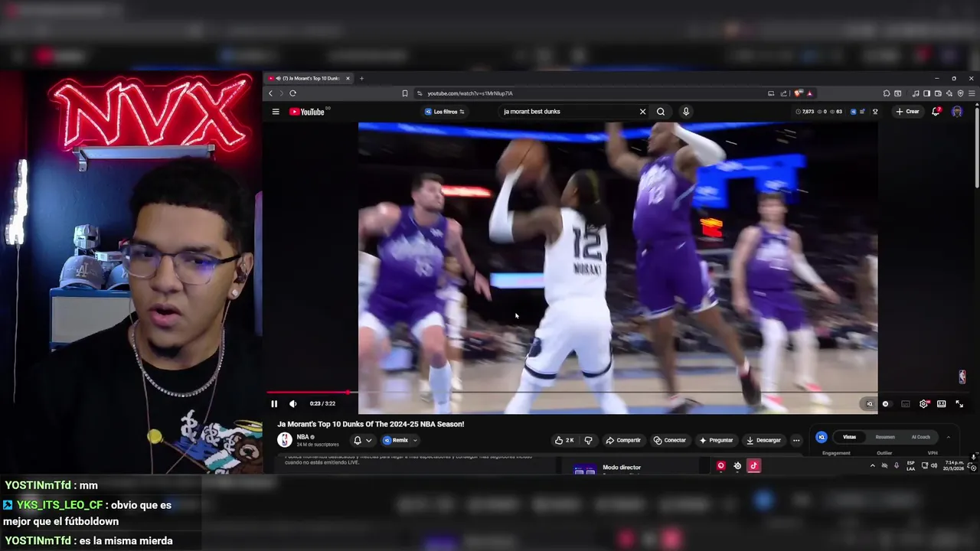
Task: Click the Descargar button
Action: pos(764,440)
